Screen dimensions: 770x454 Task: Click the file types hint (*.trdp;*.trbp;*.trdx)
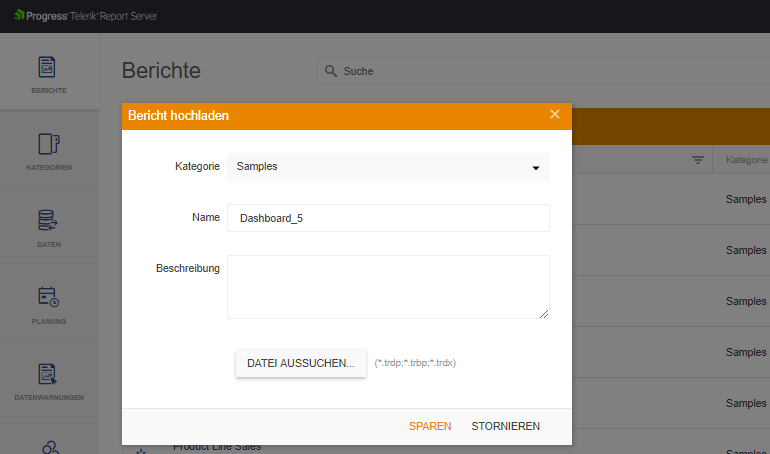point(415,363)
